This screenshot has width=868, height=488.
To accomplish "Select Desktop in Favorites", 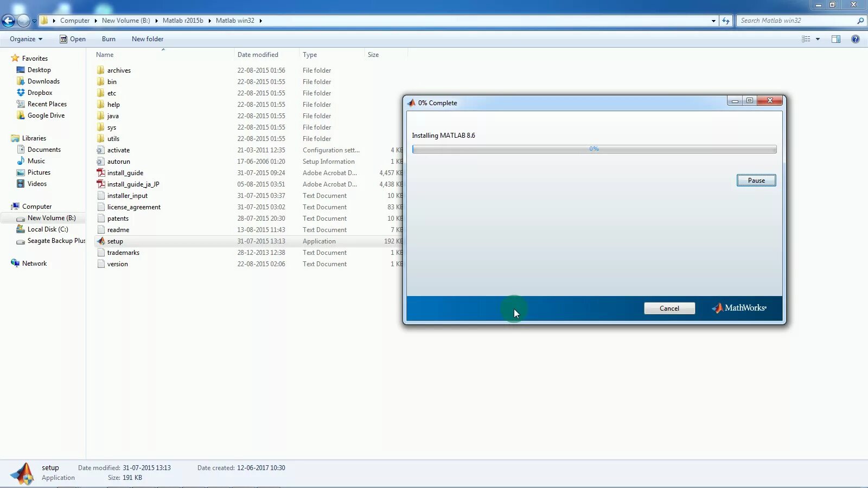I will [39, 70].
